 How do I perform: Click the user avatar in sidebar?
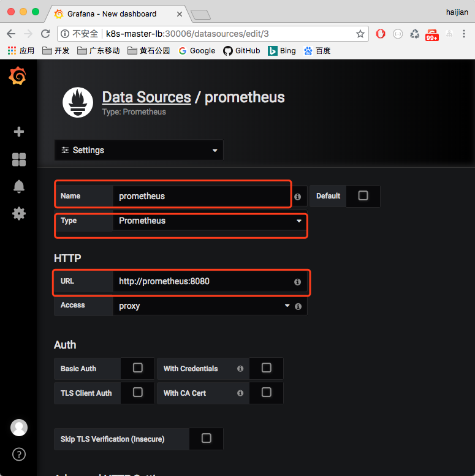[x=19, y=428]
